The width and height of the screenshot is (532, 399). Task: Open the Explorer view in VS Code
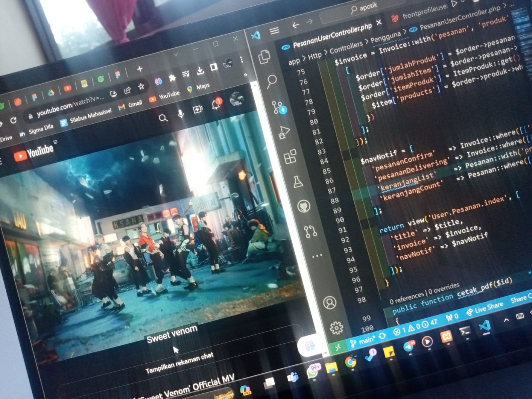[264, 57]
